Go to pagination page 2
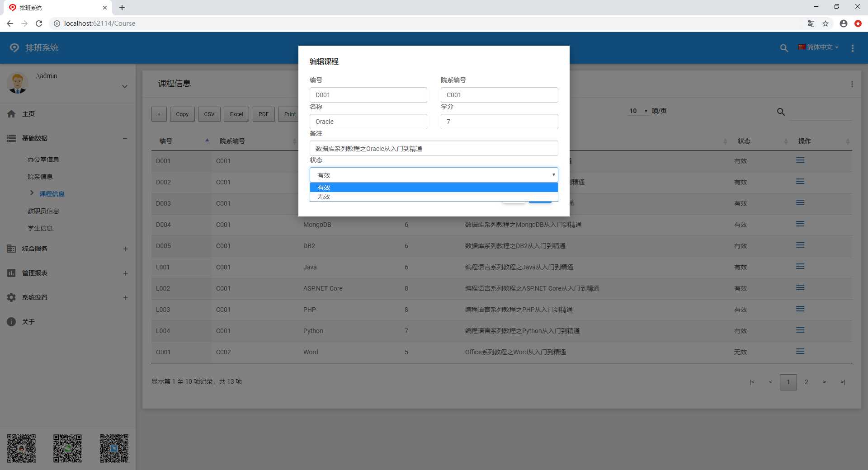This screenshot has height=470, width=868. (x=807, y=382)
